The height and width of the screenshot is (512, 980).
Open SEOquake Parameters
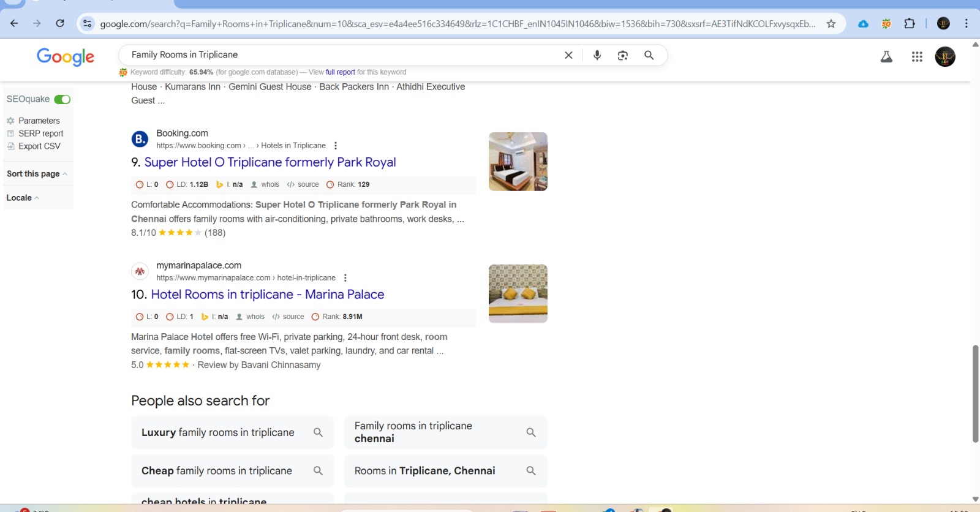click(x=39, y=121)
